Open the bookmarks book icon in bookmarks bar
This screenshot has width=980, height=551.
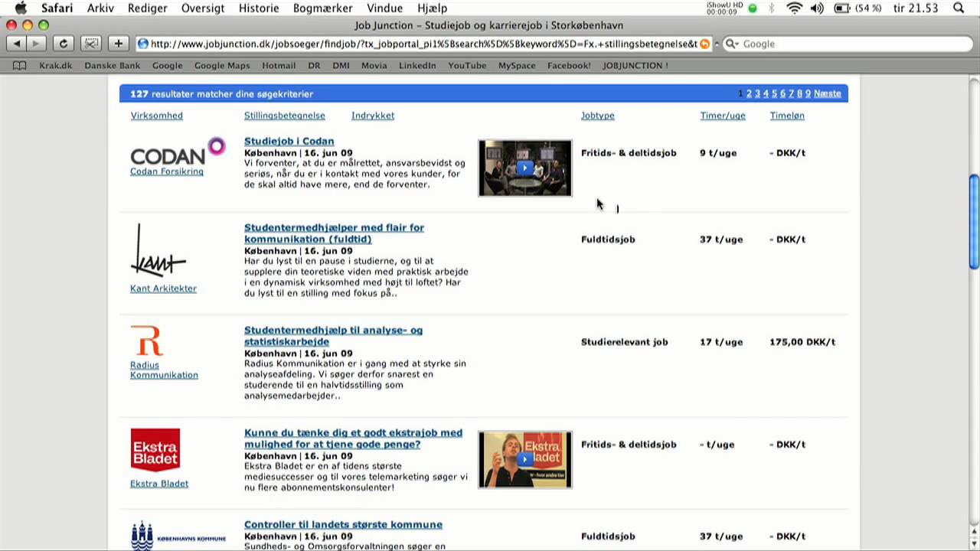pos(19,66)
